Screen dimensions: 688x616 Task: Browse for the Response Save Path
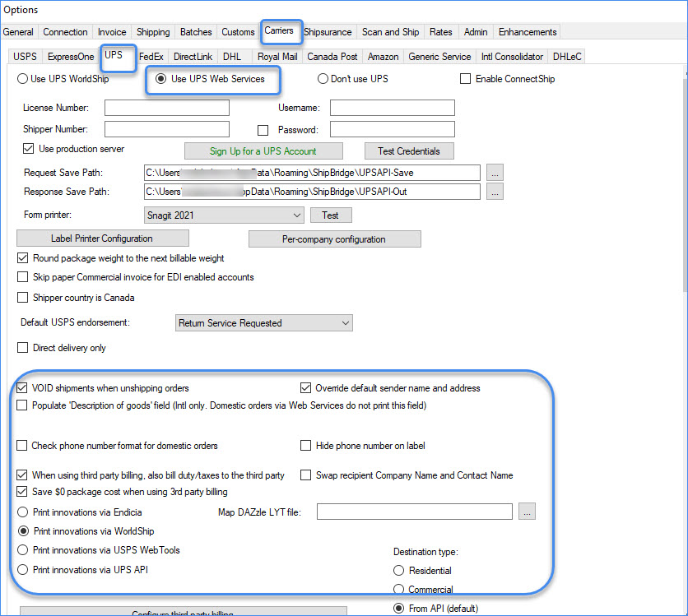pos(495,192)
